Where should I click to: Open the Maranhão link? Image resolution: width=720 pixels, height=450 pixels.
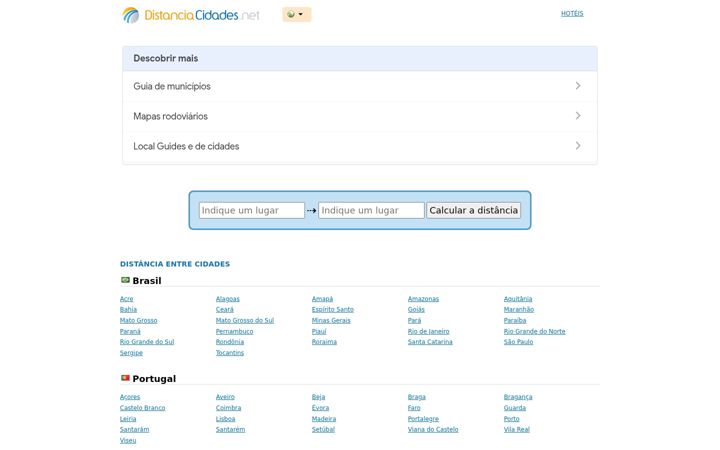pyautogui.click(x=518, y=309)
